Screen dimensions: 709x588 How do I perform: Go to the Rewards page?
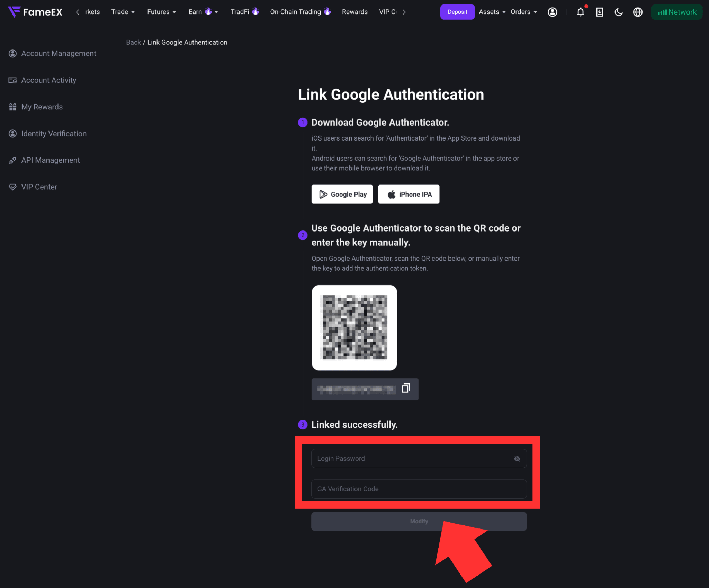[354, 12]
